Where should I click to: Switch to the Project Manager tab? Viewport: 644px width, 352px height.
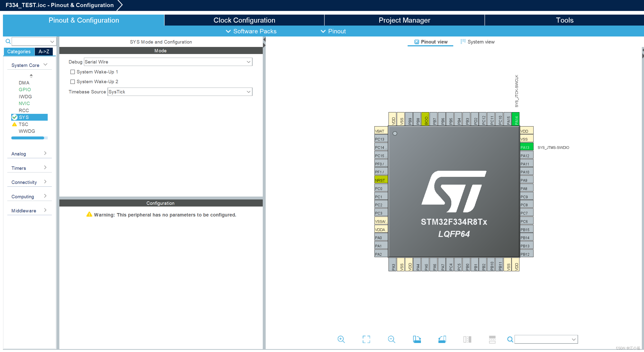[403, 20]
